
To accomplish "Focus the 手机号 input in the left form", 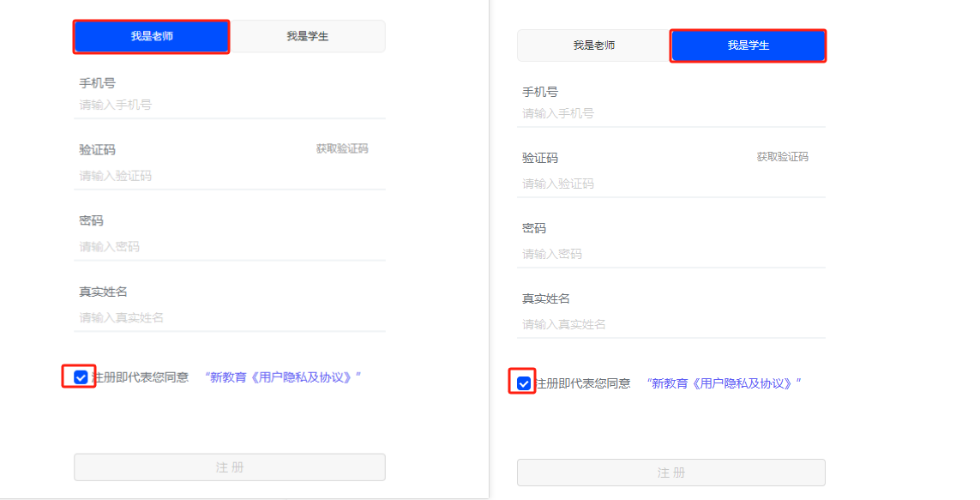I will 230,105.
